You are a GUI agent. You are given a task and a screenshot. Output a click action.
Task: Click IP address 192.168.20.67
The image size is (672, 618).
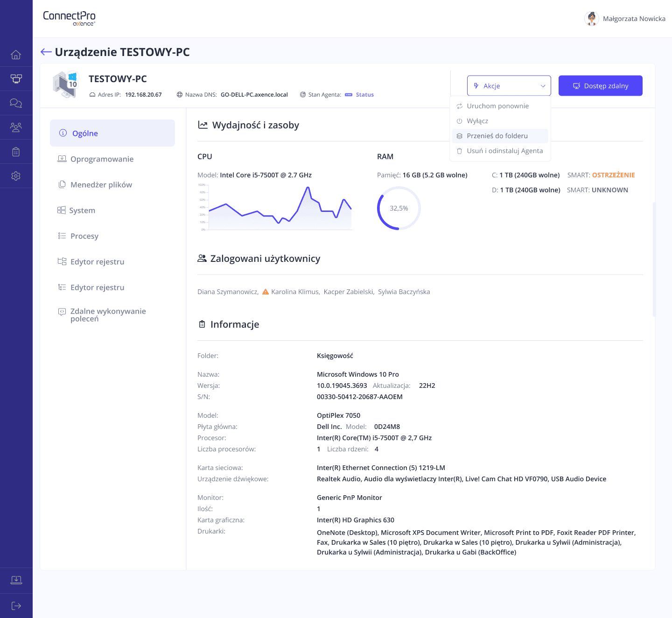[x=143, y=95]
